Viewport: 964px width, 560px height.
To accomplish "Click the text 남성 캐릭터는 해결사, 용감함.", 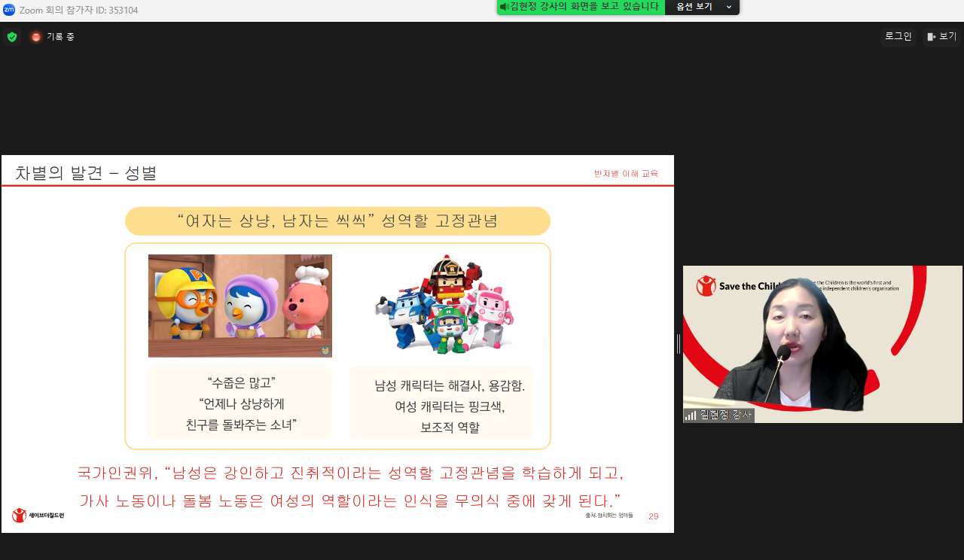I will (x=450, y=385).
